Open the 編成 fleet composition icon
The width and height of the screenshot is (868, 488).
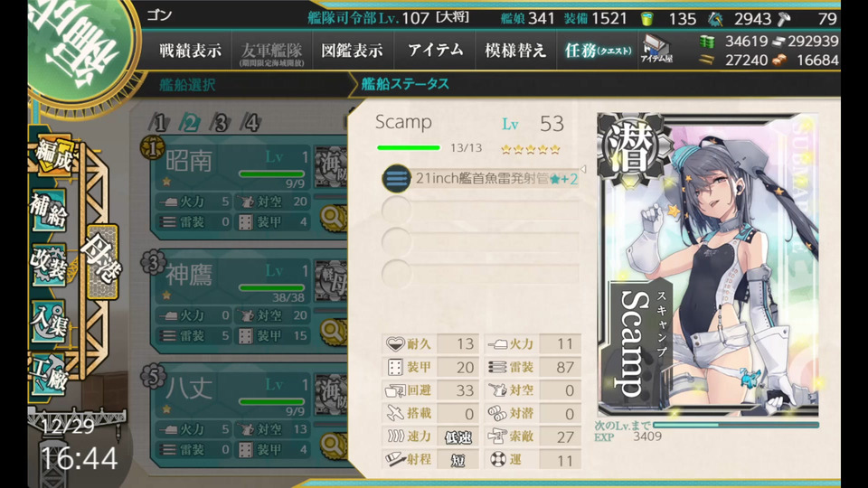tap(53, 155)
